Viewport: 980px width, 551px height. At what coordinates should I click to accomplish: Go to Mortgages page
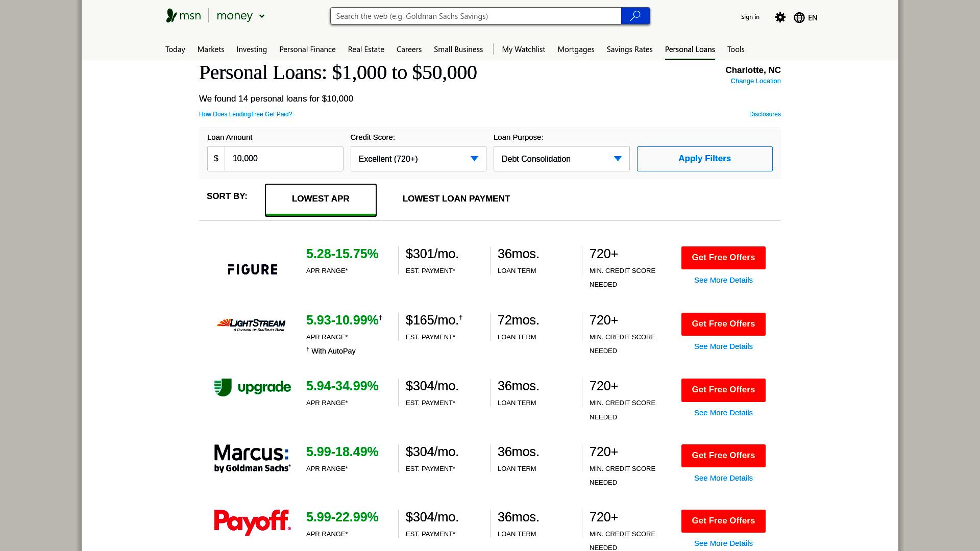pos(576,49)
